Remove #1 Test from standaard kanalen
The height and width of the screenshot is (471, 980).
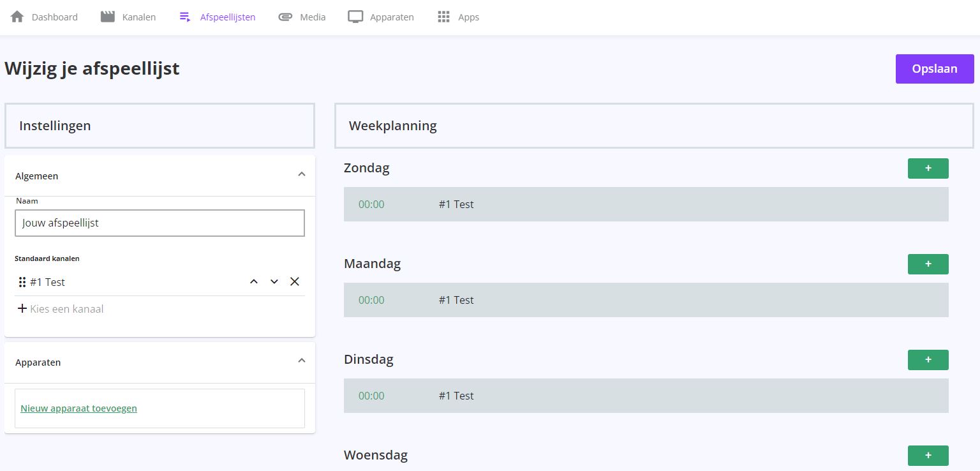pyautogui.click(x=295, y=282)
